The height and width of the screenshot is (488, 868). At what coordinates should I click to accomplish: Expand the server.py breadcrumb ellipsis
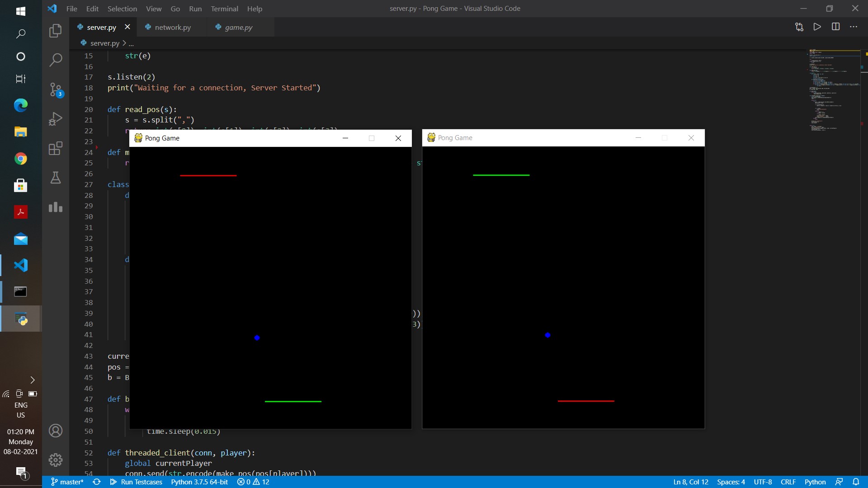pos(131,43)
